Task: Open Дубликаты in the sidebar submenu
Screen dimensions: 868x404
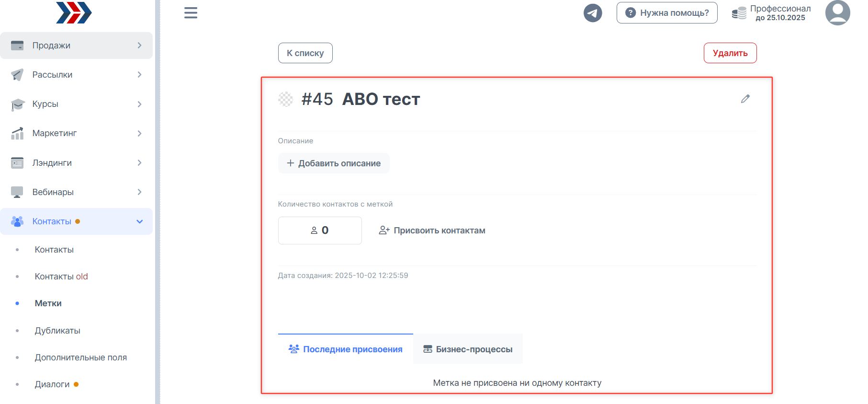Action: click(57, 331)
